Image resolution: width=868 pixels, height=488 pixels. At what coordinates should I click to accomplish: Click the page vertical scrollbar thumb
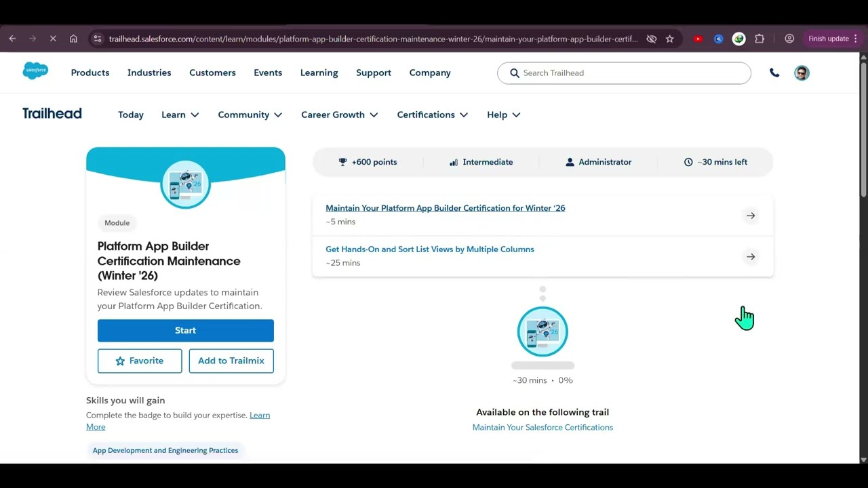863,129
